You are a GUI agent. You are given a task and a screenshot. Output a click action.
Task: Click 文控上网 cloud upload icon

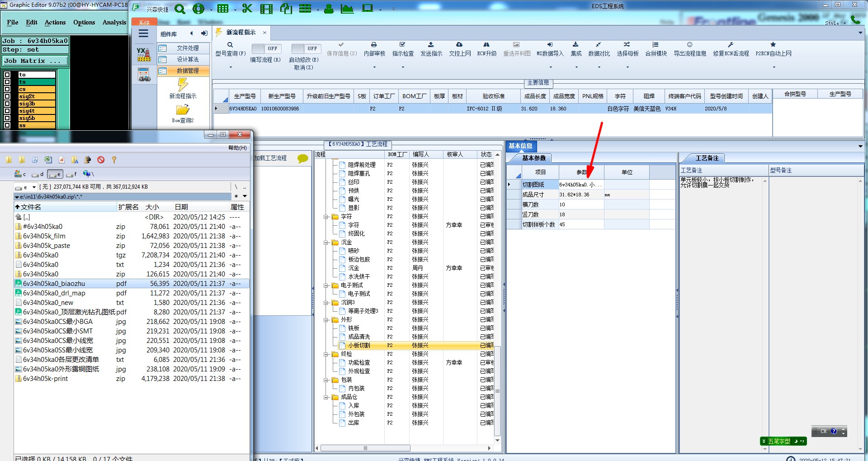459,45
